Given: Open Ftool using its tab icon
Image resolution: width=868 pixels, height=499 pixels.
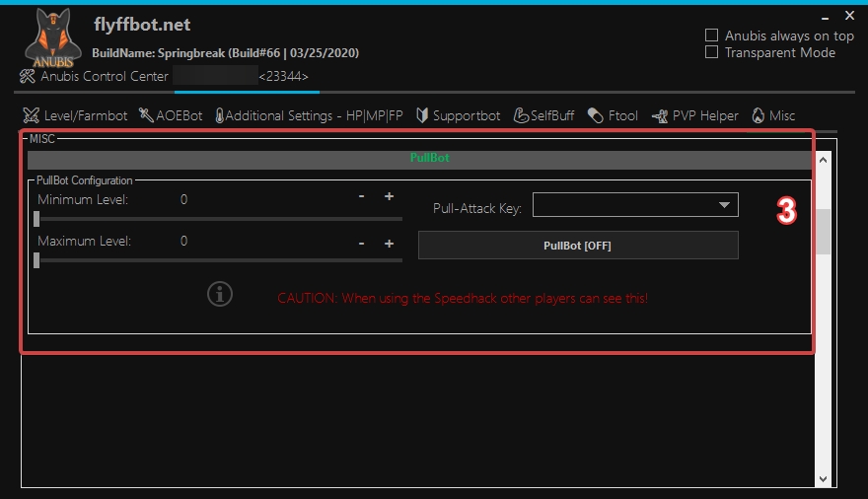Looking at the screenshot, I should pos(595,116).
